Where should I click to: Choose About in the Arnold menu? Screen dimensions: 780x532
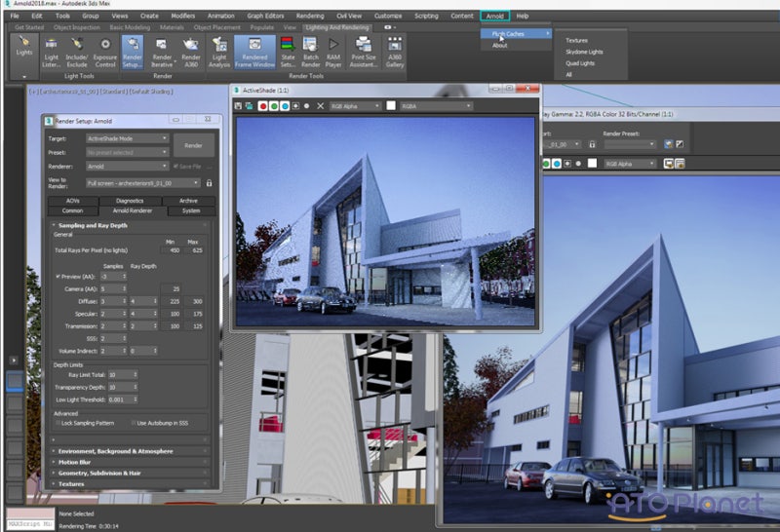[500, 45]
